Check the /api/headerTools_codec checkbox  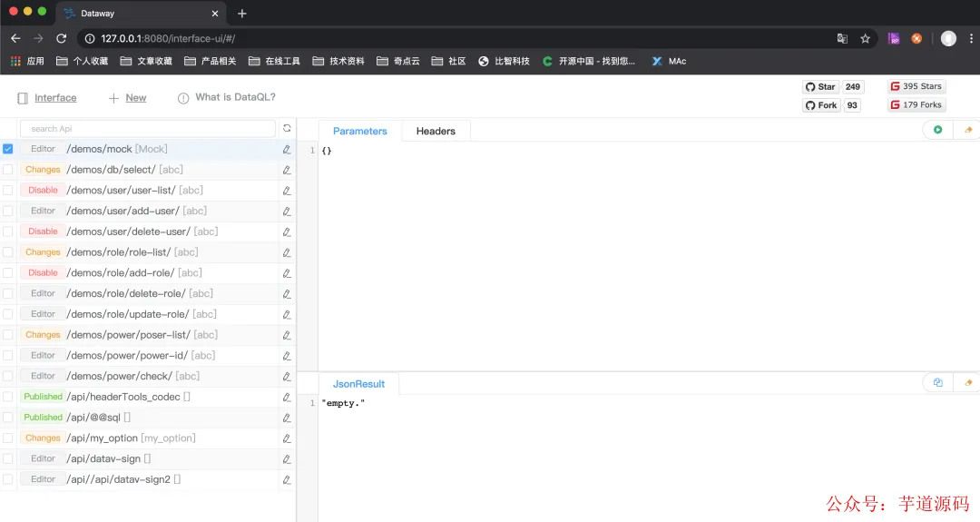coord(7,397)
